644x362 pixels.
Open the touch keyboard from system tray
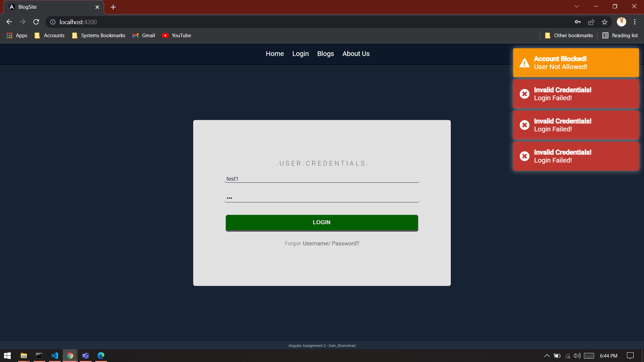point(590,356)
